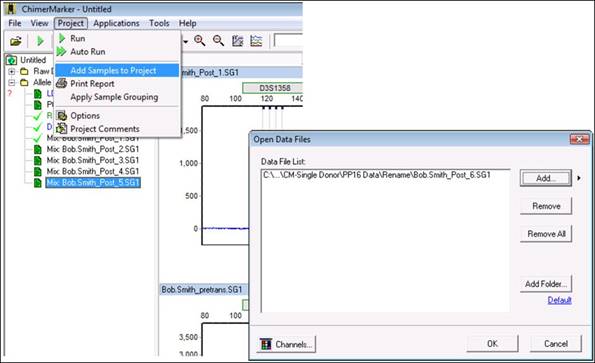Click the green Run arrow in toolbar
The height and width of the screenshot is (363, 595).
[40, 41]
